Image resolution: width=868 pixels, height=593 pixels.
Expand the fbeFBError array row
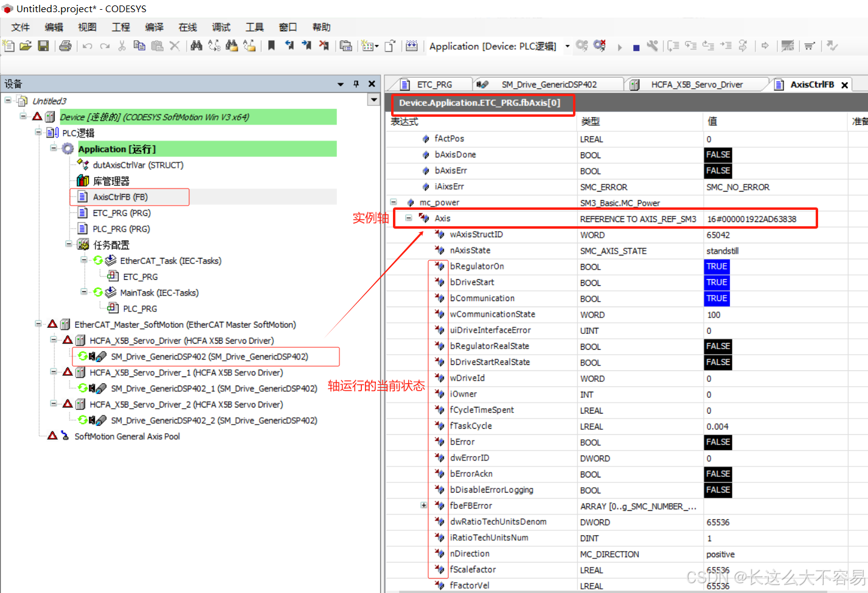coord(424,505)
